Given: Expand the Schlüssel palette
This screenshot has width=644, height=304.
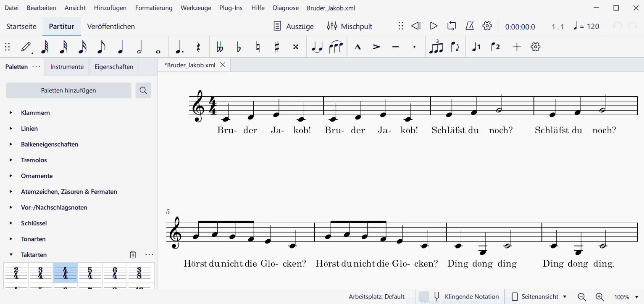Looking at the screenshot, I should (11, 223).
